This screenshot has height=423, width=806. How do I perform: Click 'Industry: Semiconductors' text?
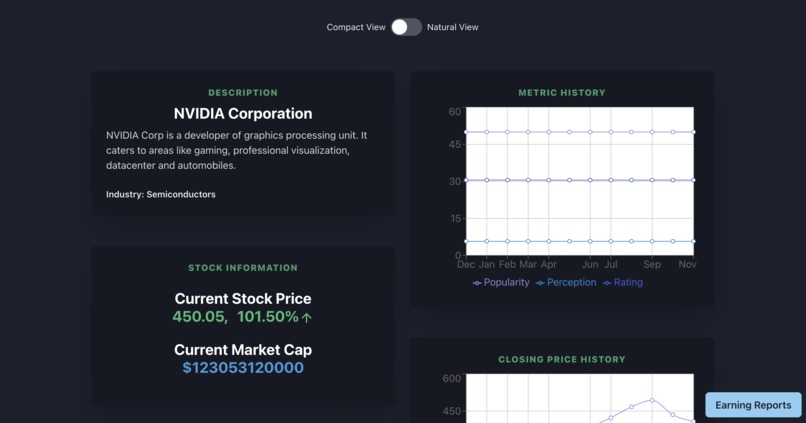(x=160, y=194)
